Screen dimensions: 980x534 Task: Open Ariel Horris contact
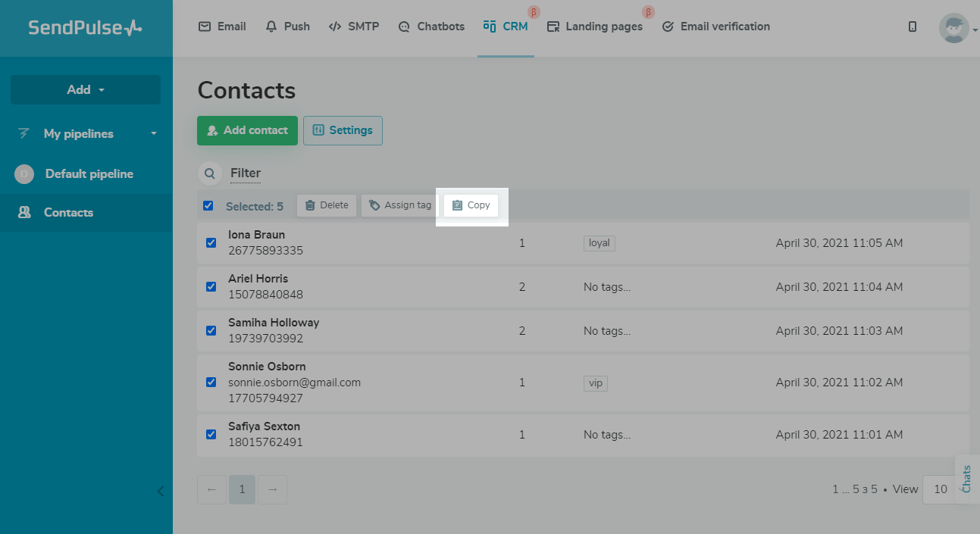click(x=258, y=279)
